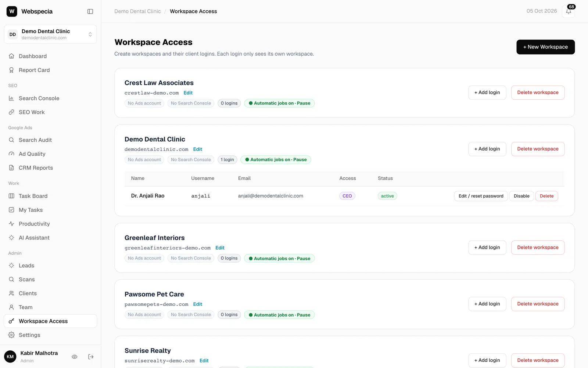The height and width of the screenshot is (368, 588).
Task: Click the Kabir Malhotra profile name
Action: [x=39, y=353]
